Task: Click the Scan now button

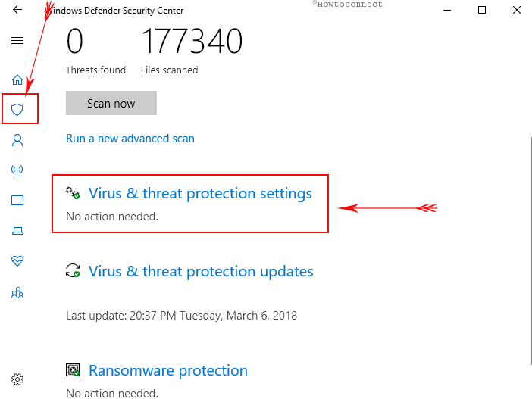Action: pyautogui.click(x=111, y=103)
